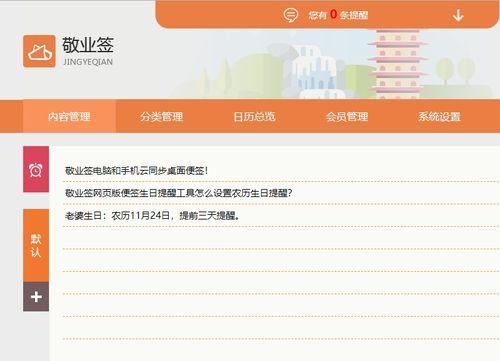Open 系统设置 menu item
The width and height of the screenshot is (500, 361).
point(439,117)
